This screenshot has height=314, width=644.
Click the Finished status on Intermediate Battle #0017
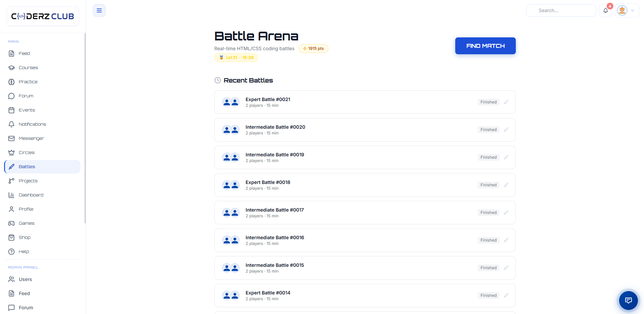[488, 213]
